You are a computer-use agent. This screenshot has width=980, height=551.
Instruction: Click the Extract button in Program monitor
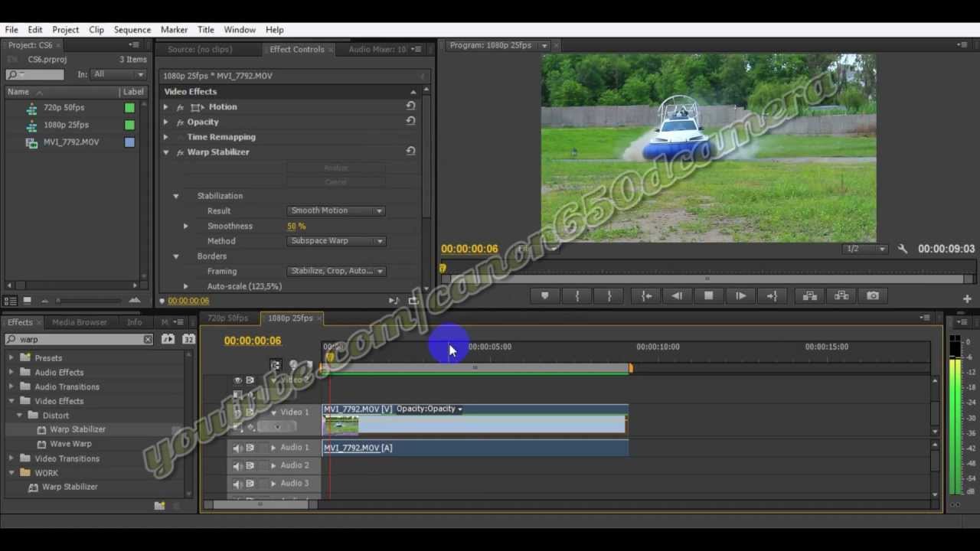point(841,296)
